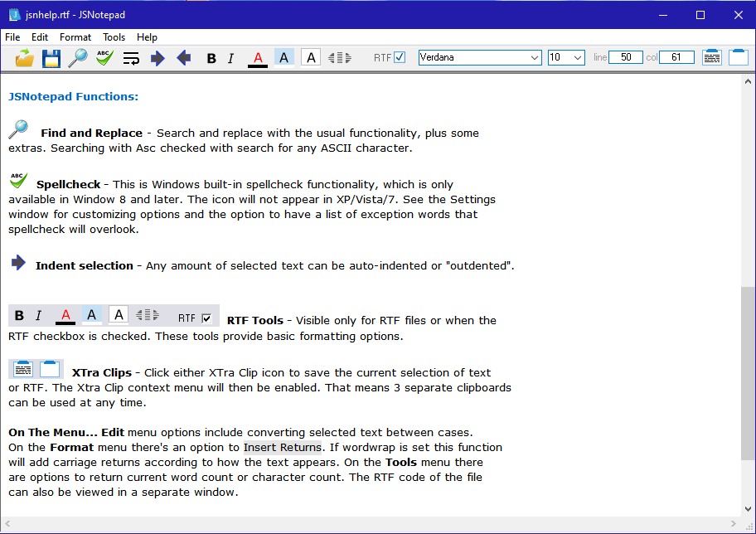Click the white background A tool in toolbar
This screenshot has height=534, width=756.
point(311,58)
